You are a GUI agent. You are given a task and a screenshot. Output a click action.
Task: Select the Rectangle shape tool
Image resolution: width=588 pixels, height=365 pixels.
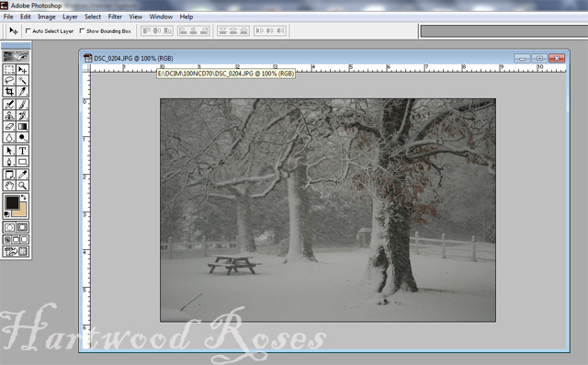pyautogui.click(x=22, y=162)
